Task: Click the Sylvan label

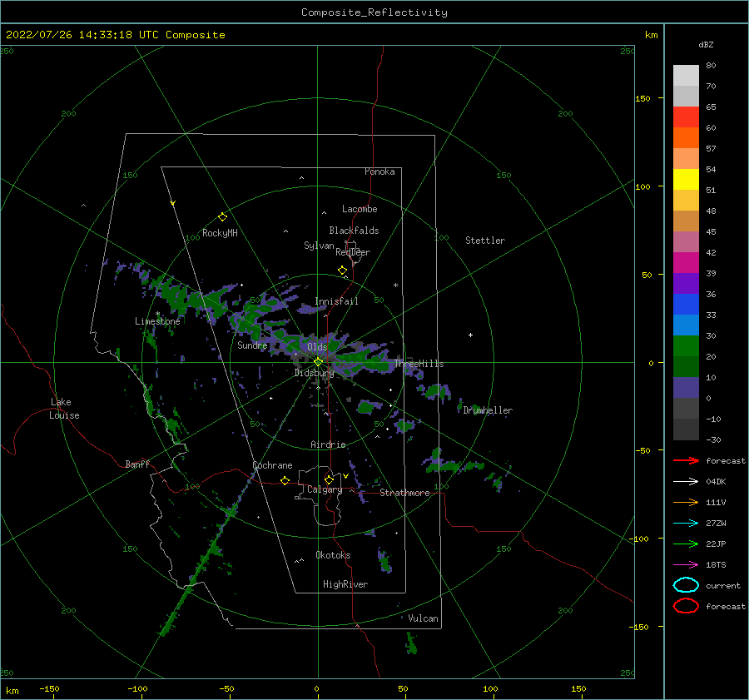Action: coord(319,245)
